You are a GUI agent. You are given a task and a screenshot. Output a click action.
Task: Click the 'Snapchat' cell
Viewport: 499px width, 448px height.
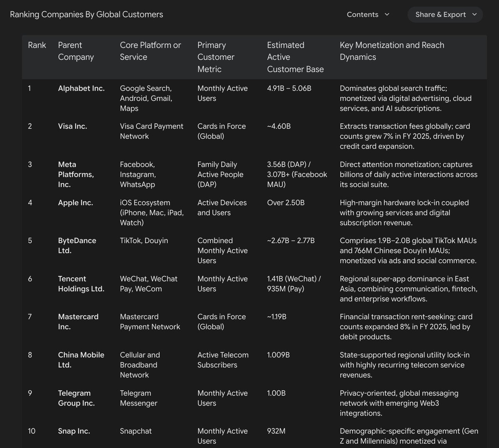pos(136,431)
